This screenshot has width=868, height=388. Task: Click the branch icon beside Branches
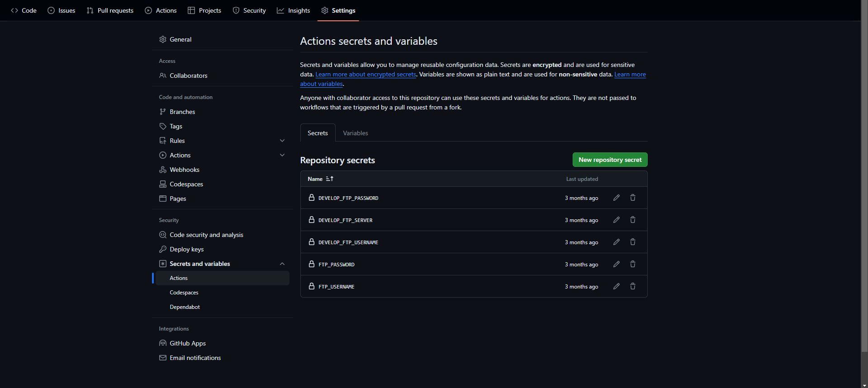point(163,112)
